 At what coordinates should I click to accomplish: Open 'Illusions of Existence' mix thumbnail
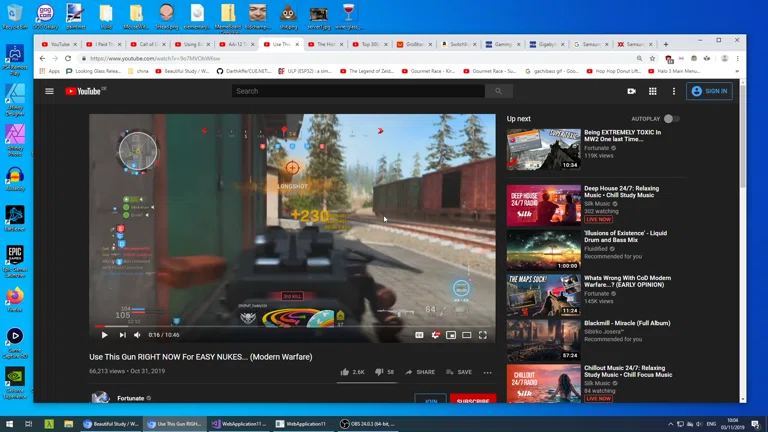click(x=544, y=250)
